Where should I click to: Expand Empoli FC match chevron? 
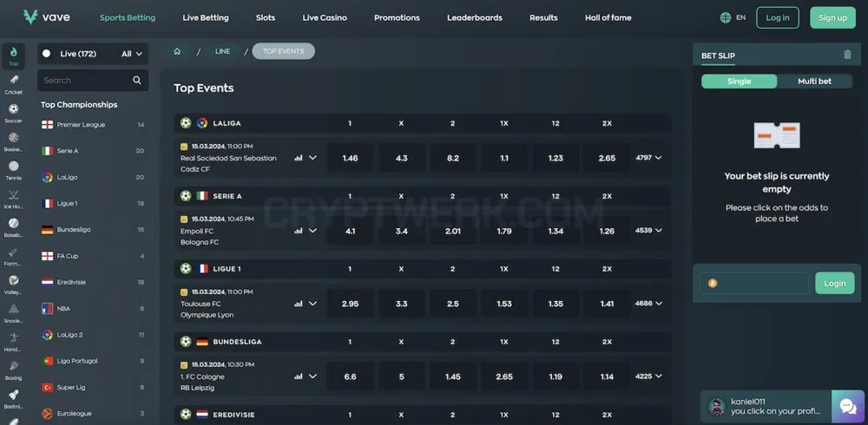pos(312,231)
